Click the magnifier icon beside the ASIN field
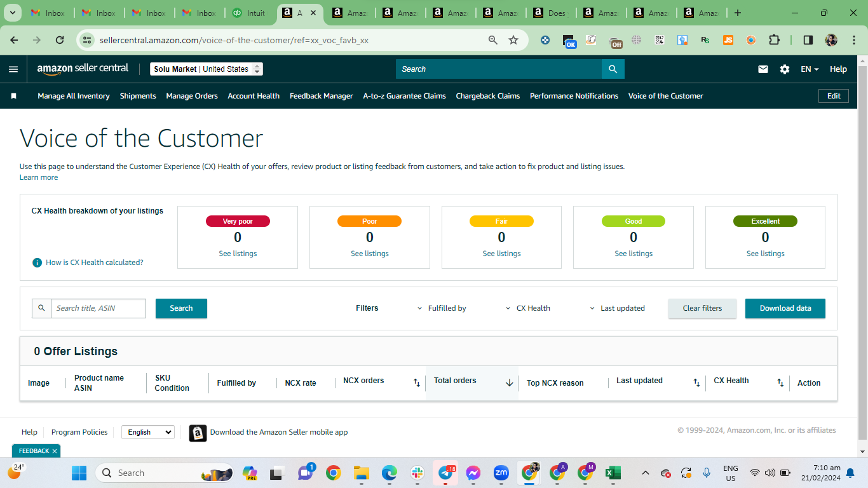This screenshot has width=868, height=488. (x=41, y=308)
